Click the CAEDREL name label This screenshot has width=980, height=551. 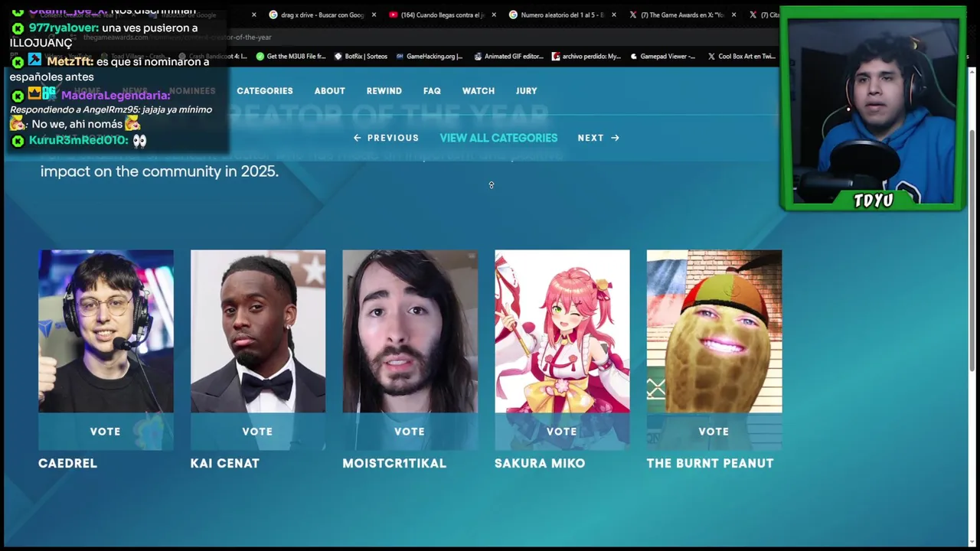tap(67, 463)
